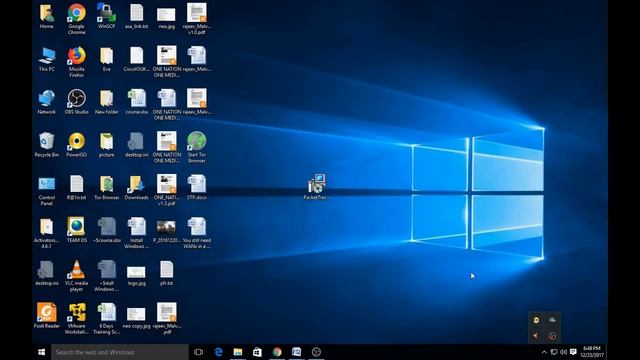Select the ONE_NATI... v1.3.pdf file

(x=167, y=190)
